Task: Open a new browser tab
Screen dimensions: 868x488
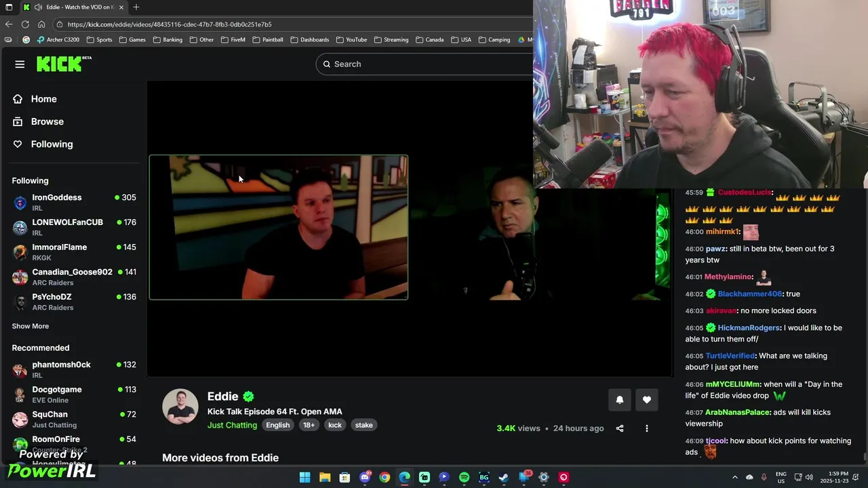Action: pos(136,7)
